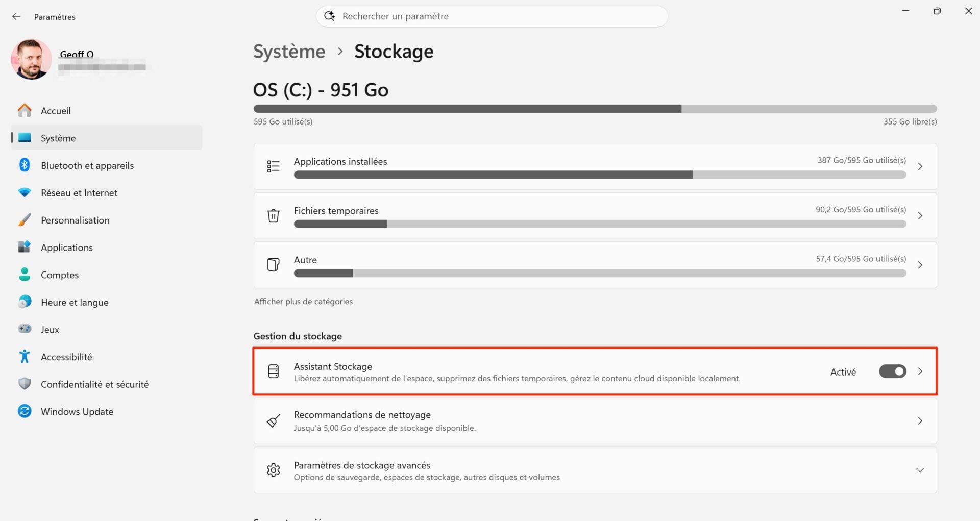Expand the Autre storage category
The image size is (980, 521).
coord(920,265)
